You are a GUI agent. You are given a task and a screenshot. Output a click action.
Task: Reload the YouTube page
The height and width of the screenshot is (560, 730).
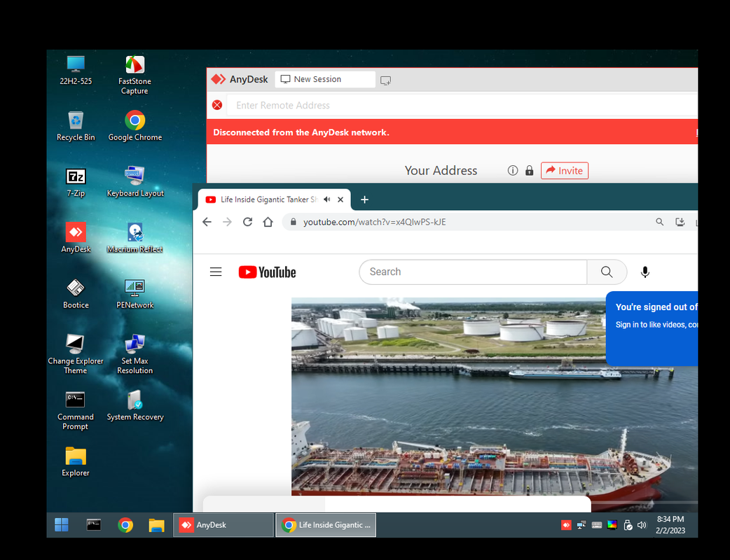248,222
